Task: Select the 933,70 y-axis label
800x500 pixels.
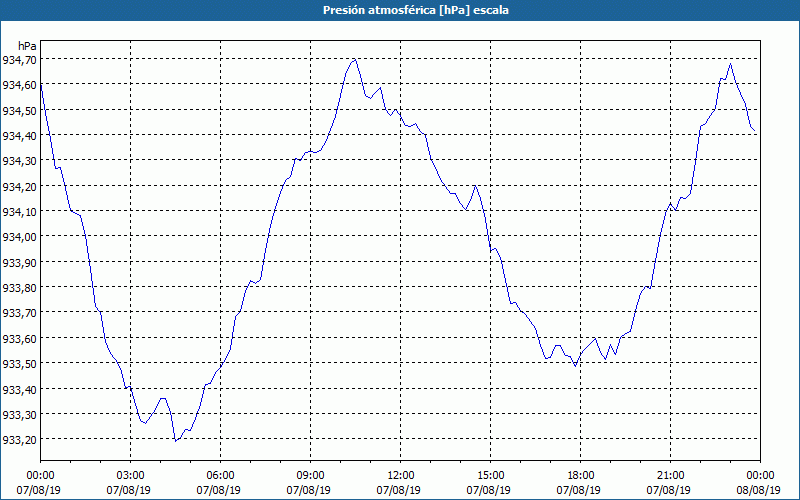Action: coord(19,313)
